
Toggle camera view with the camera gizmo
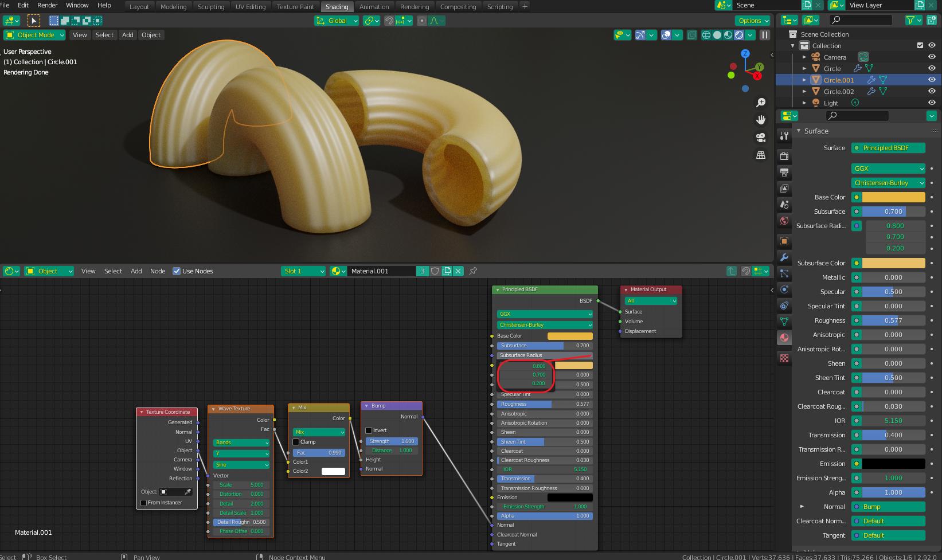point(761,138)
